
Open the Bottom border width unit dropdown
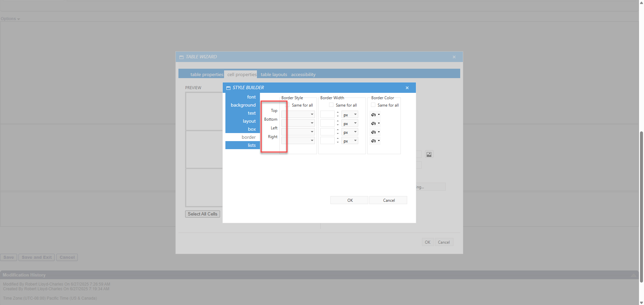coord(350,123)
